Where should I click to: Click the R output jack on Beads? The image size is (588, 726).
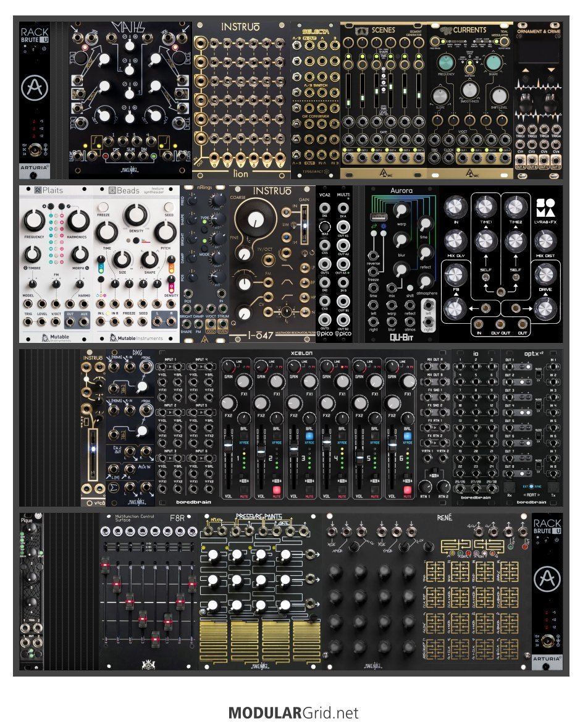click(x=171, y=321)
